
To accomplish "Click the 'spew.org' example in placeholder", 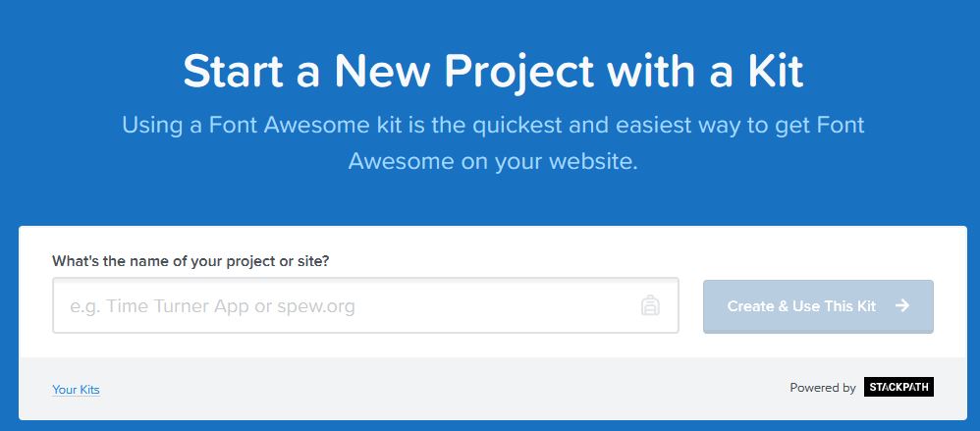I will [316, 306].
